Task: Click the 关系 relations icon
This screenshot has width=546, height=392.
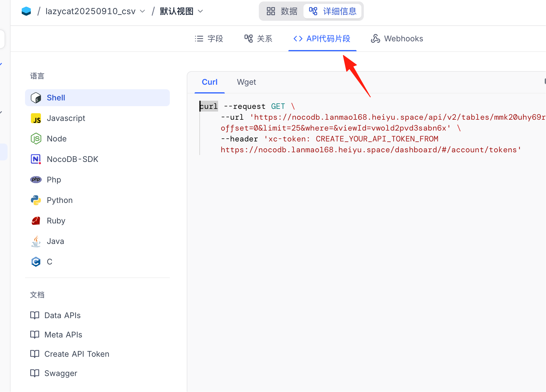Action: pyautogui.click(x=249, y=39)
